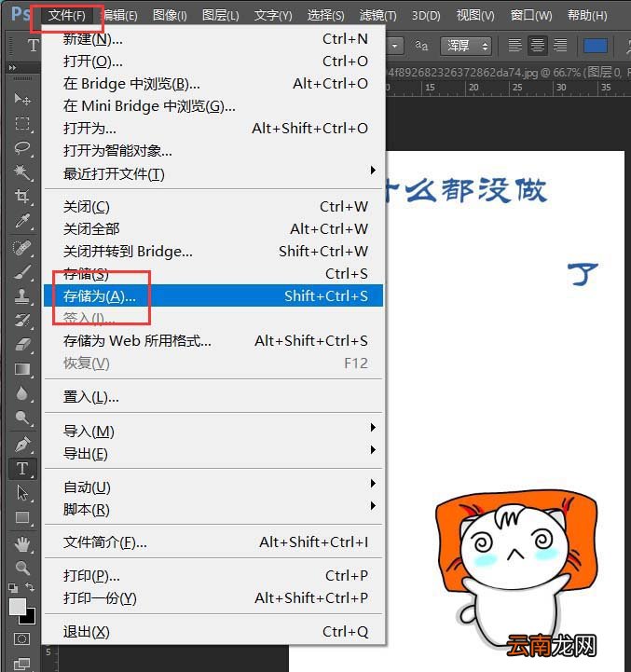Screen dimensions: 631x672
Task: Open the 图层(L) menu
Action: [x=220, y=16]
